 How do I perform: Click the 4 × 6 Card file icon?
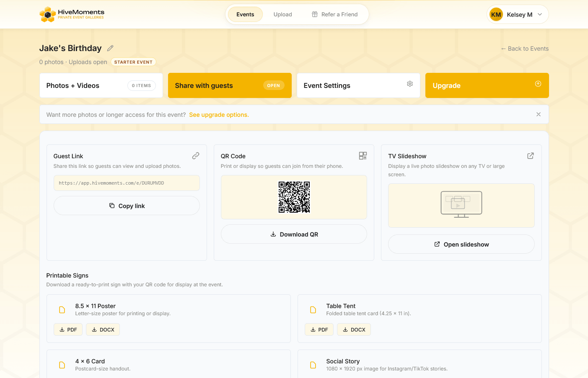click(x=62, y=365)
